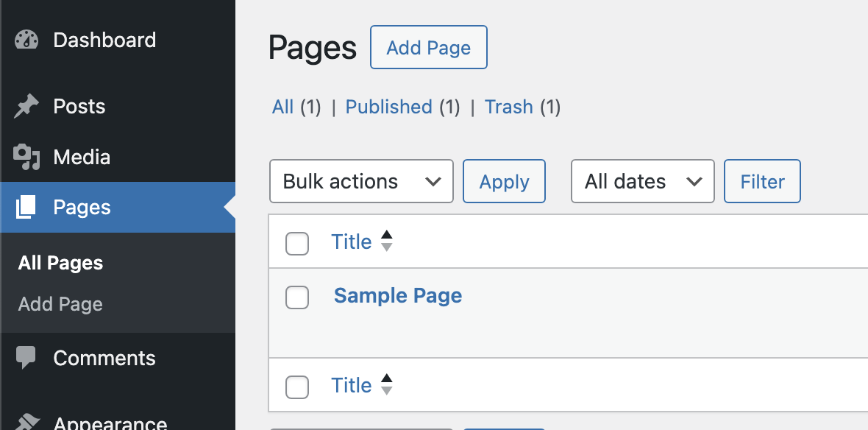
Task: Click the Dashboard gauge icon
Action: pyautogui.click(x=26, y=40)
